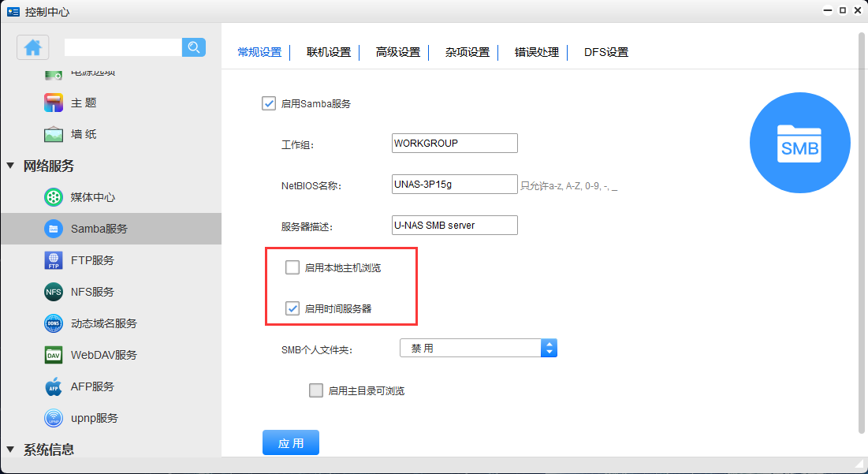Screen dimensions: 868x474
Task: Switch to the DFS设置 tab
Action: pyautogui.click(x=605, y=52)
